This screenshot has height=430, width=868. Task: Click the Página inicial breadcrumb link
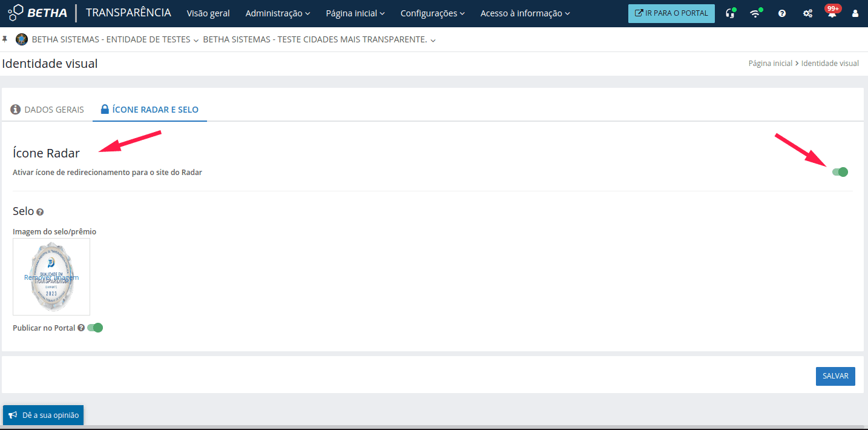point(770,63)
